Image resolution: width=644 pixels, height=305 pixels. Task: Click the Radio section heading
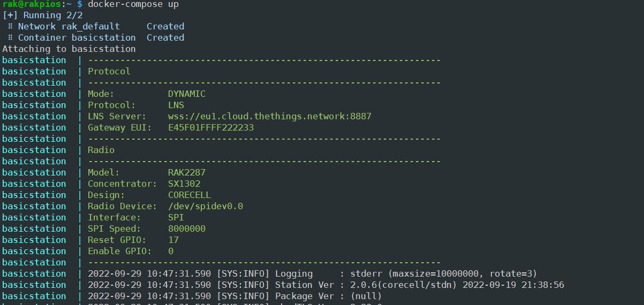[x=101, y=150]
